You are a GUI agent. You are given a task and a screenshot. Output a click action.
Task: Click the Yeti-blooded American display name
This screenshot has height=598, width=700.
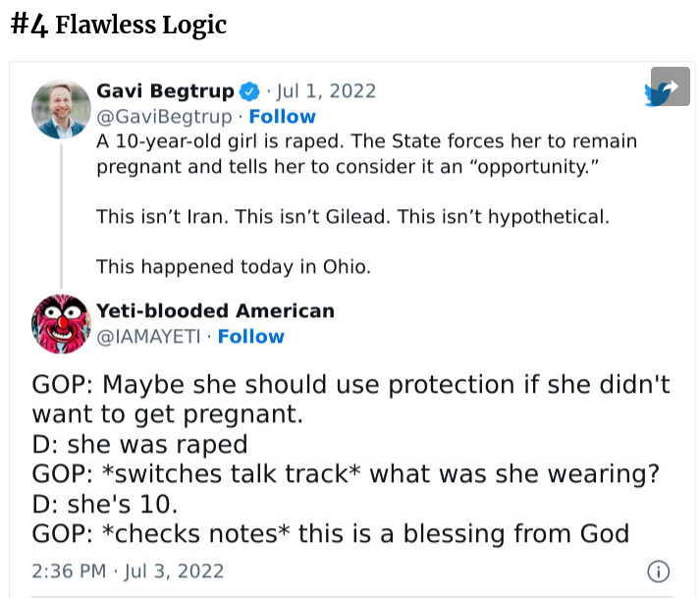215,310
